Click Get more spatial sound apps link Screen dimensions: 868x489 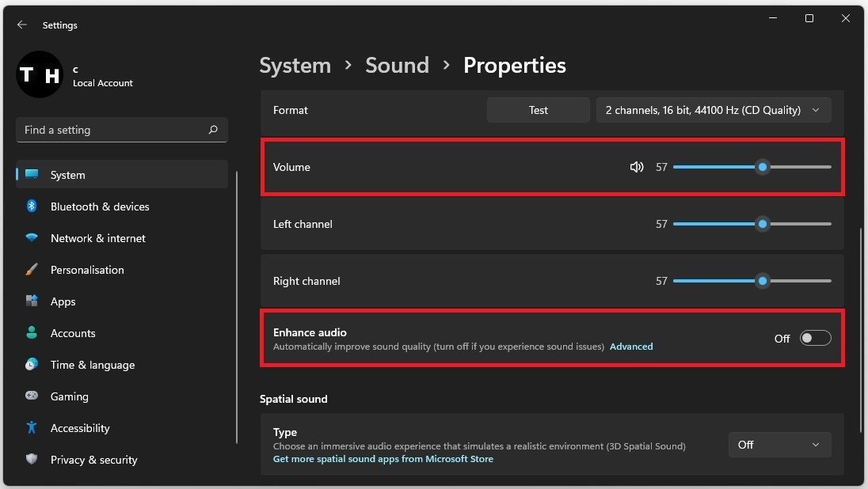pos(383,459)
